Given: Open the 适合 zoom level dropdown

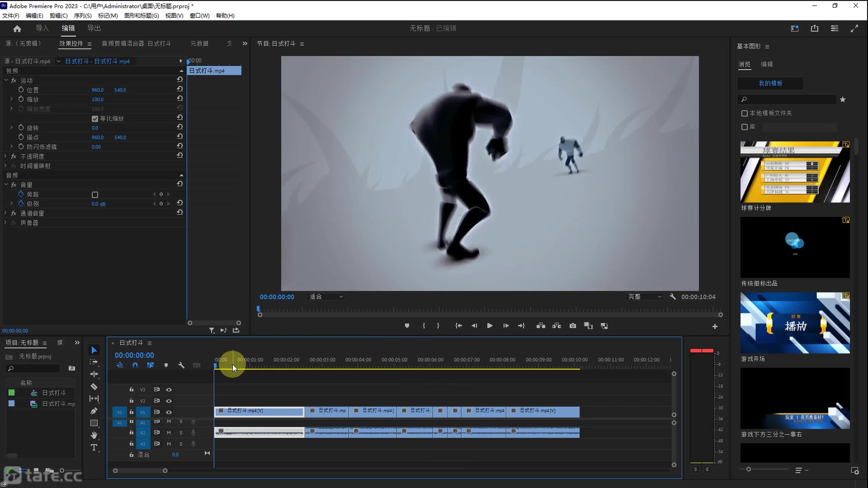Looking at the screenshot, I should coord(325,297).
